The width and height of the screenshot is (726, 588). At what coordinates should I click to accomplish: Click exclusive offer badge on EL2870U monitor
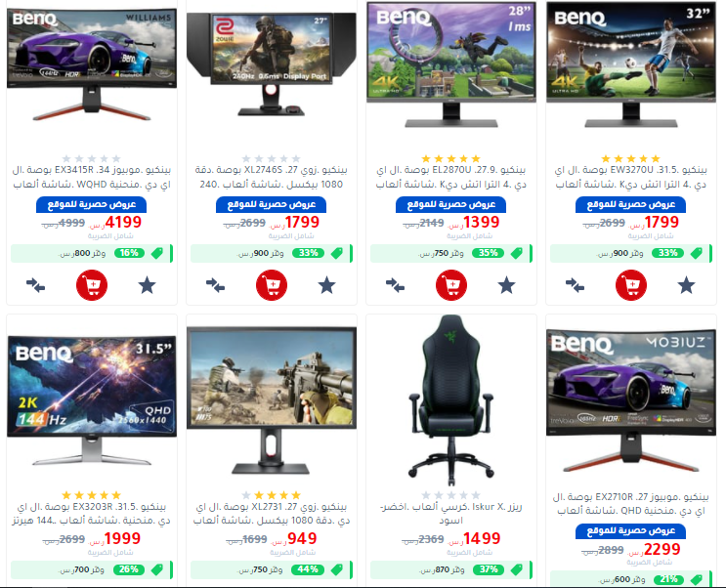tap(451, 205)
